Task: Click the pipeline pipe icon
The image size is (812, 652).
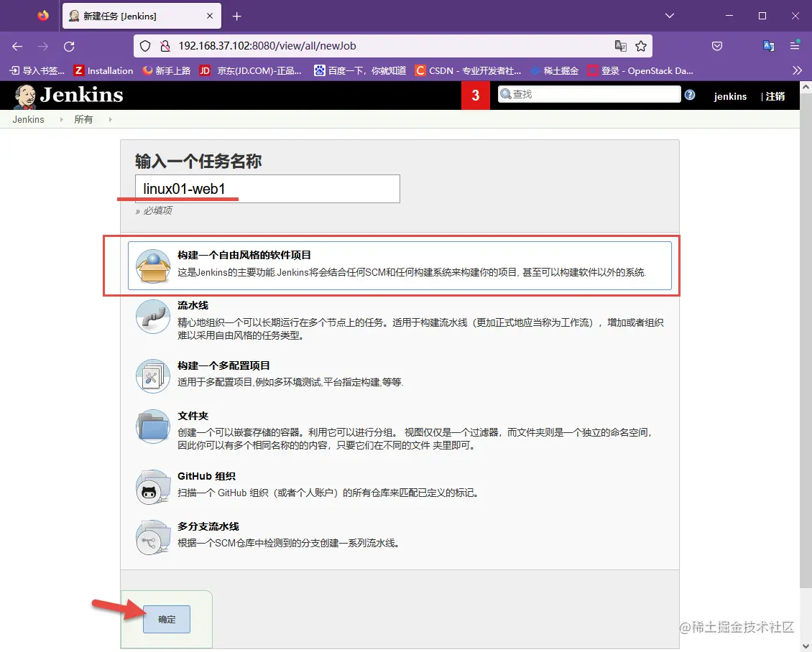Action: tap(153, 317)
